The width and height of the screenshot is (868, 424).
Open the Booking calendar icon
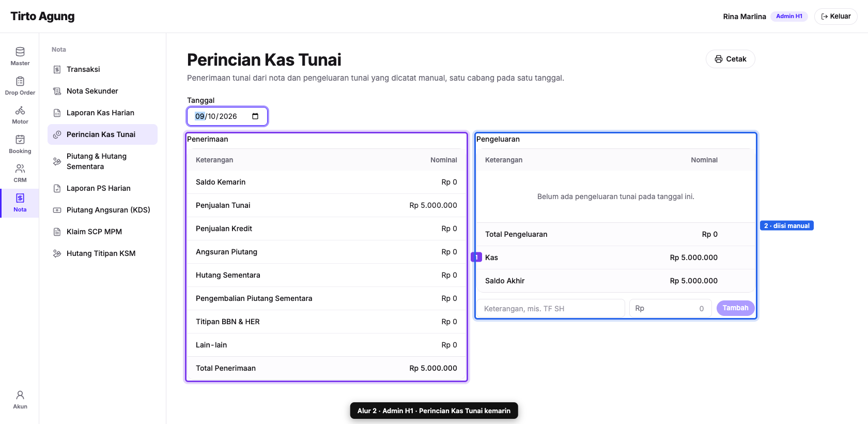(x=20, y=140)
